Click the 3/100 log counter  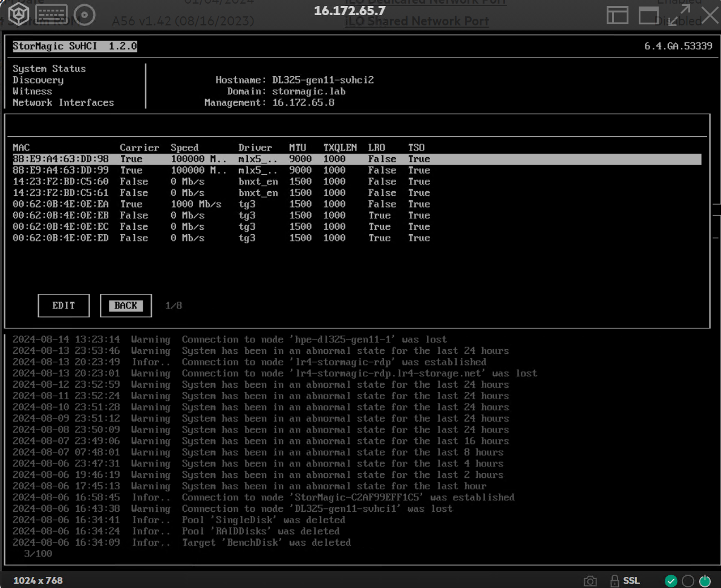(38, 554)
